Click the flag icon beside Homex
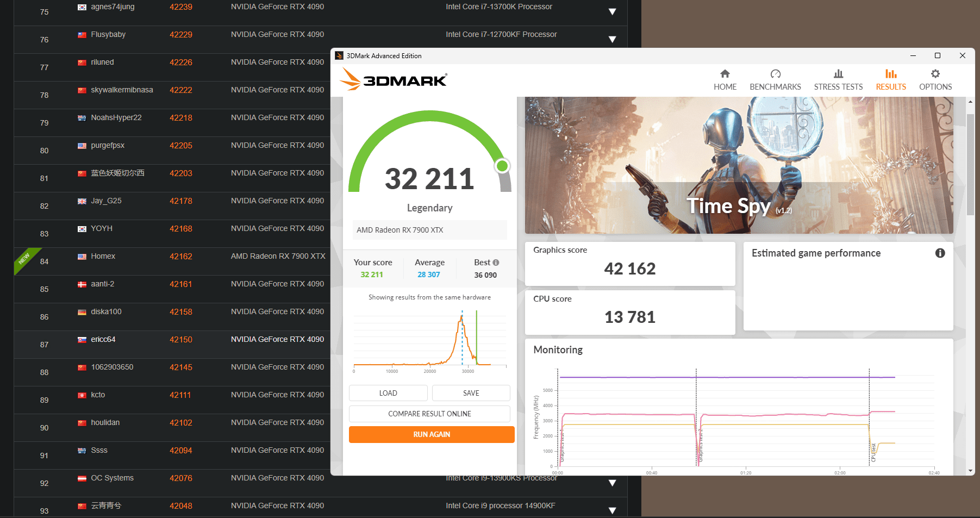The height and width of the screenshot is (518, 980). click(x=82, y=257)
